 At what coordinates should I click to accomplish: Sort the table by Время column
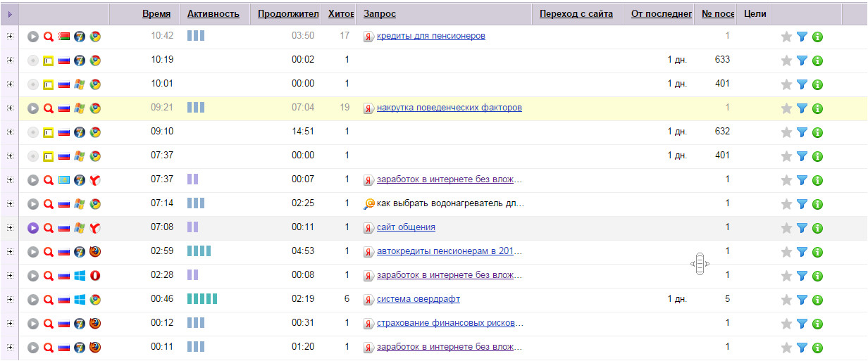pyautogui.click(x=156, y=14)
